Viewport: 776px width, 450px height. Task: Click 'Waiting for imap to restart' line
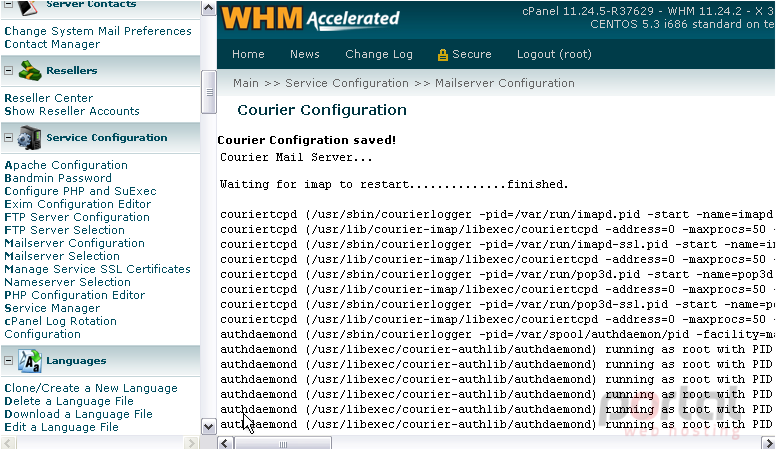394,184
